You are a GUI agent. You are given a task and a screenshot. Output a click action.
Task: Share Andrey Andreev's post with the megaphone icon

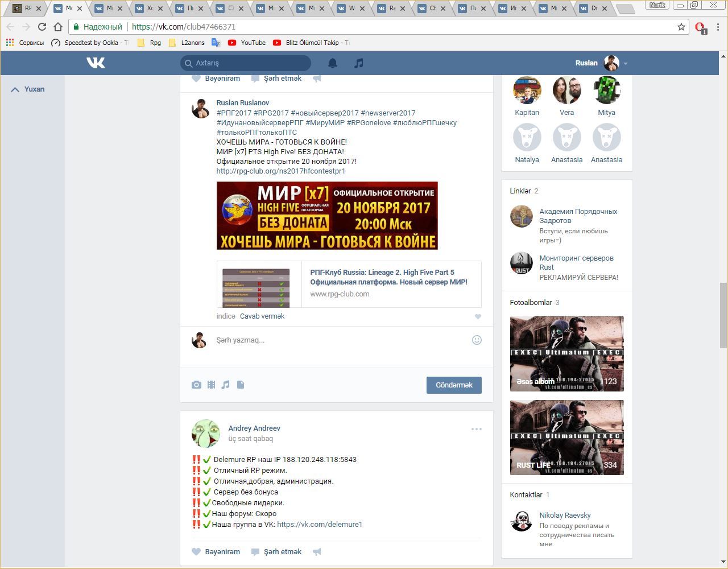(317, 551)
